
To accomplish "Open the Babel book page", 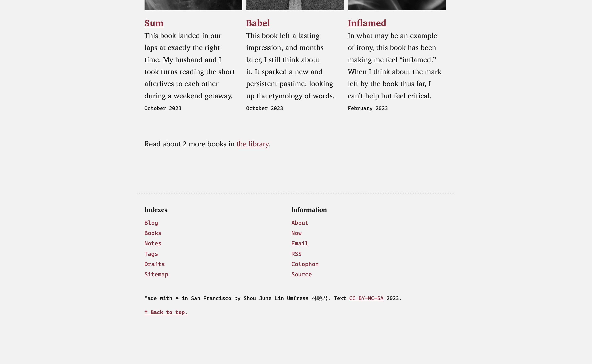I will [258, 22].
